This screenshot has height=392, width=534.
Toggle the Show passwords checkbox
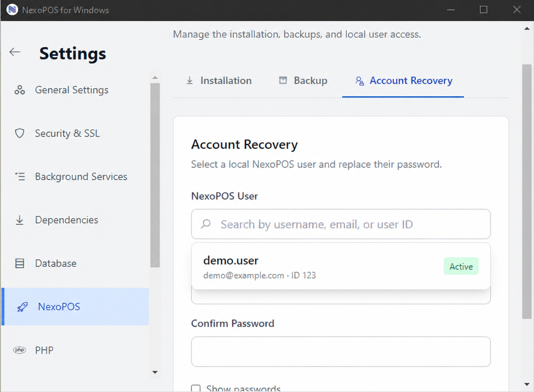point(196,389)
